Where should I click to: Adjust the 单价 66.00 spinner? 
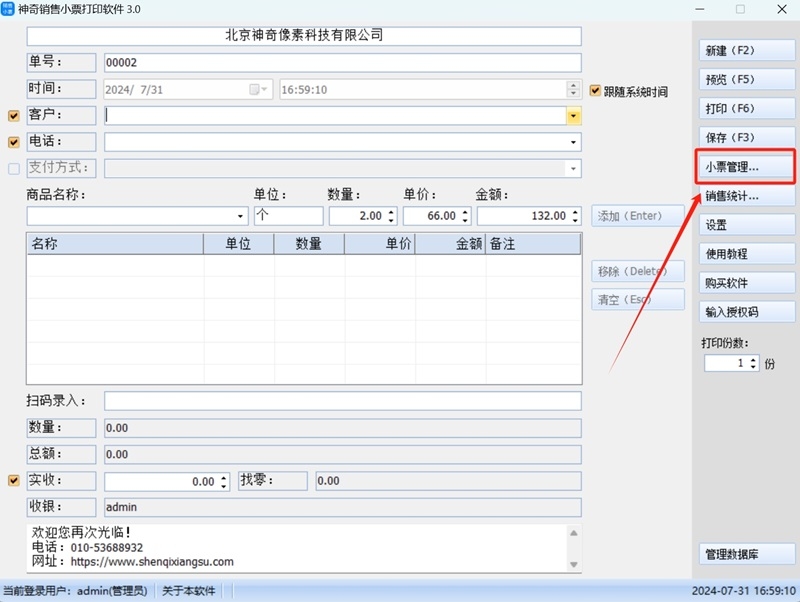pyautogui.click(x=465, y=216)
